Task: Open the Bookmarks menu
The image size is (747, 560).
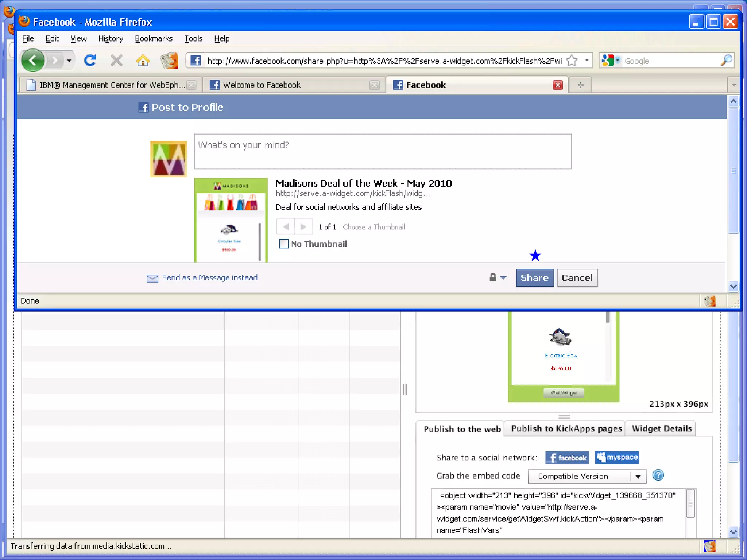Action: (154, 39)
